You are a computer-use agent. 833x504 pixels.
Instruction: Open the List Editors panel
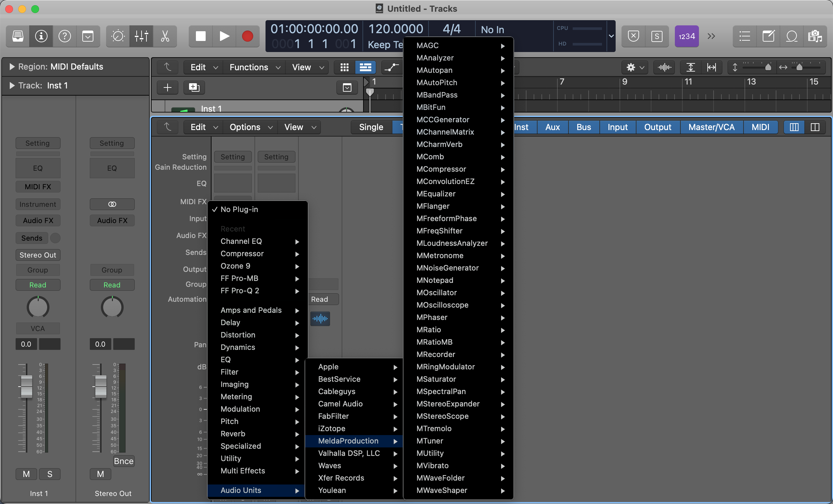[744, 36]
